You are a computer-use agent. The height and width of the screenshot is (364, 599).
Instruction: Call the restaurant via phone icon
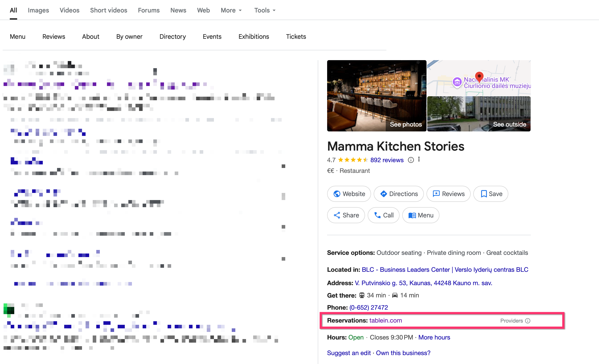pyautogui.click(x=383, y=215)
